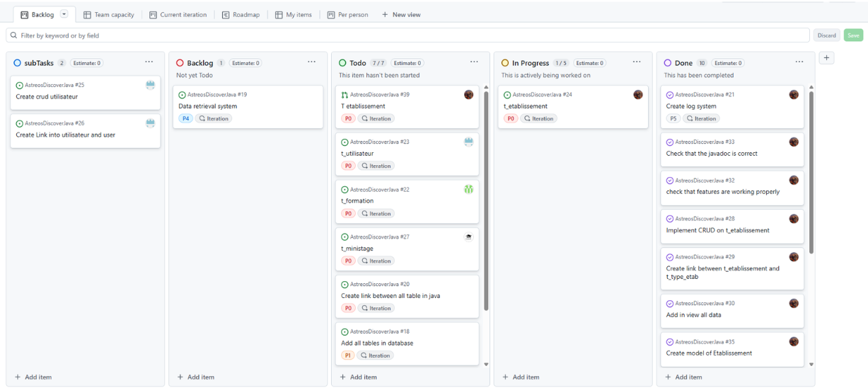The width and height of the screenshot is (868, 388).
Task: Switch to the Team capacity tab
Action: (108, 14)
